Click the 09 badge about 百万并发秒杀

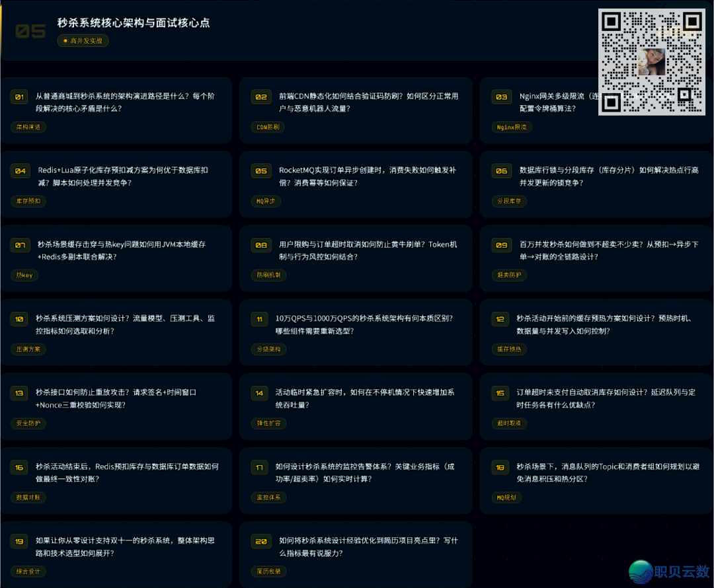500,245
